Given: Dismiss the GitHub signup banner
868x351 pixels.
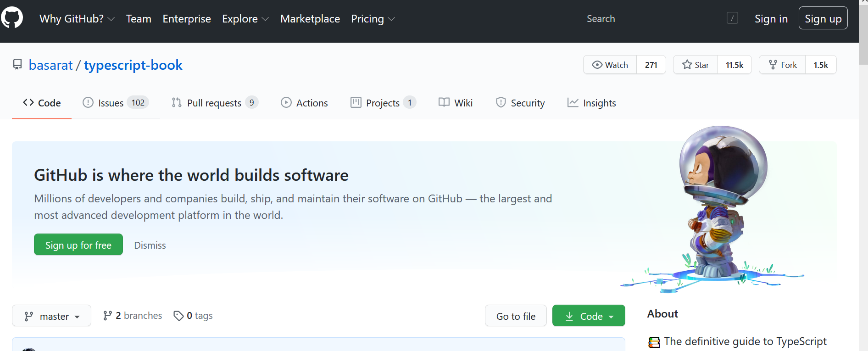Looking at the screenshot, I should click(x=150, y=245).
